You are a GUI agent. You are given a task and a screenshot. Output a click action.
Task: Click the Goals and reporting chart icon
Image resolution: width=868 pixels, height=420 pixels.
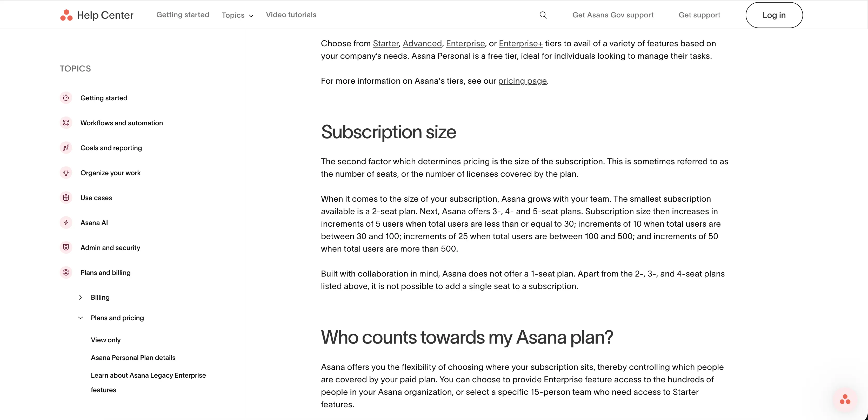click(66, 148)
